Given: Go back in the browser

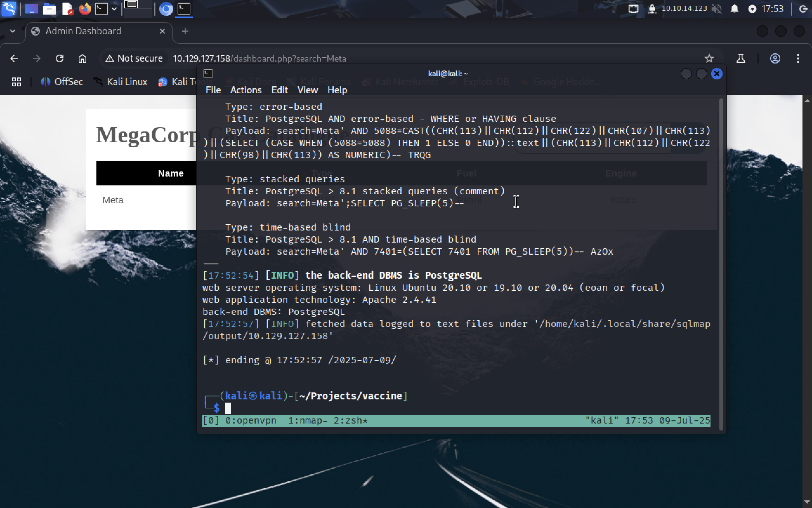Looking at the screenshot, I should 14,58.
